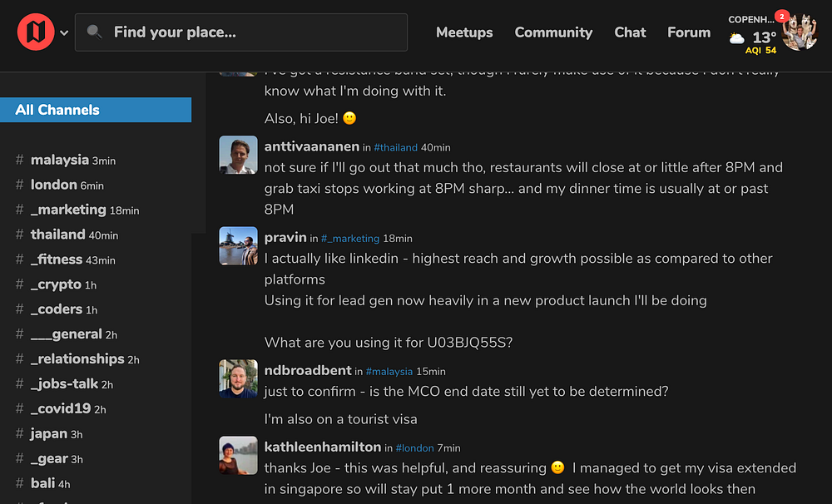Click the kathleenhamilton username

pyautogui.click(x=323, y=447)
